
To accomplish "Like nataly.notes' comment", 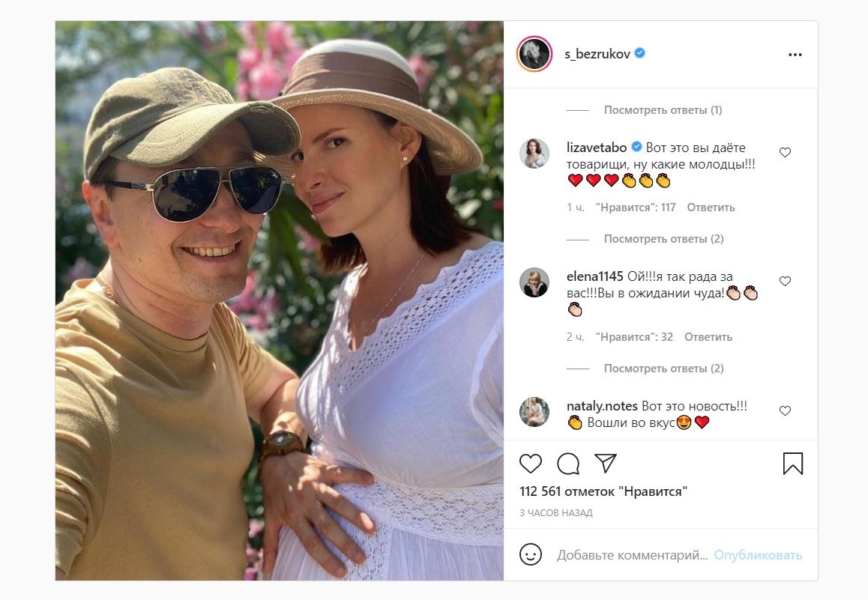I will [x=785, y=410].
